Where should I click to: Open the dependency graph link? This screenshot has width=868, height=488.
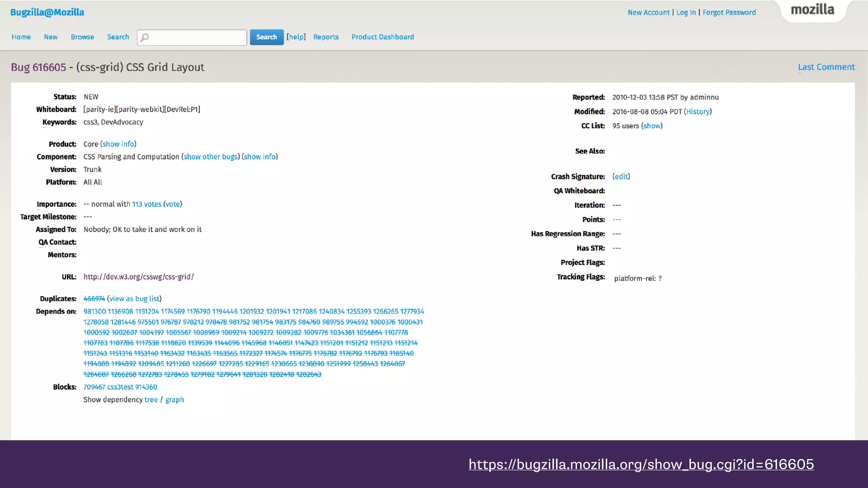click(x=174, y=400)
